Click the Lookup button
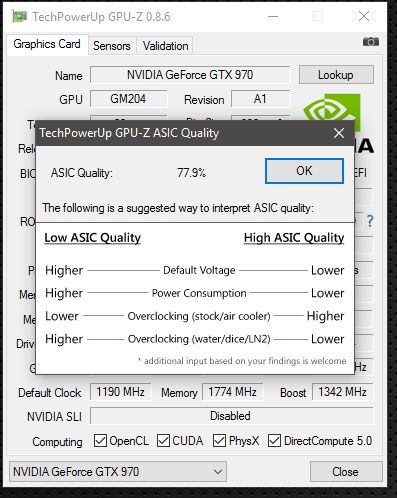This screenshot has width=397, height=498. click(x=336, y=75)
